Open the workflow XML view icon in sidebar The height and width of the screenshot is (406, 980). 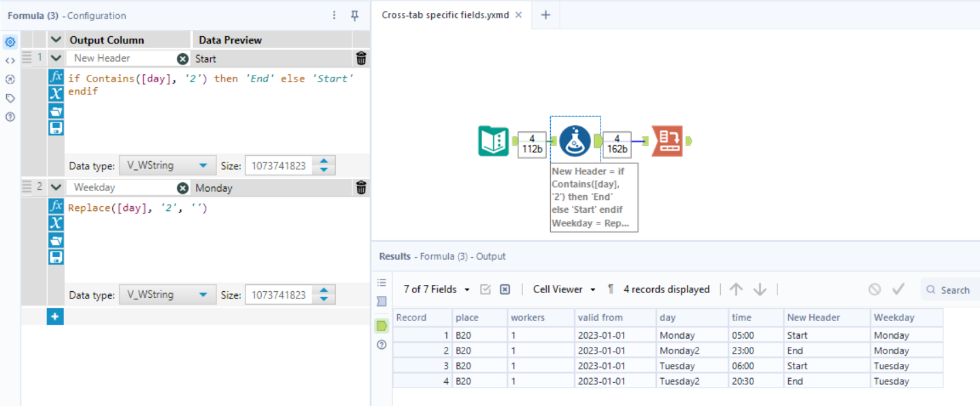coord(10,60)
